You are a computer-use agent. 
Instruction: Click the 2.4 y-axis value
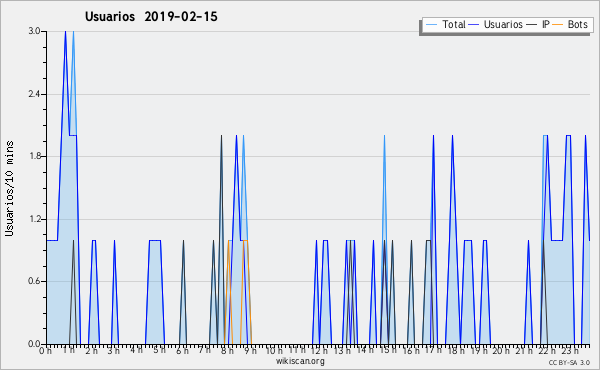[x=34, y=94]
